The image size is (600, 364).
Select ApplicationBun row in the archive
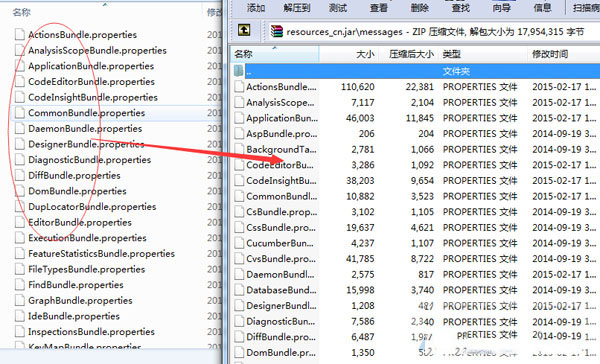tap(416, 118)
